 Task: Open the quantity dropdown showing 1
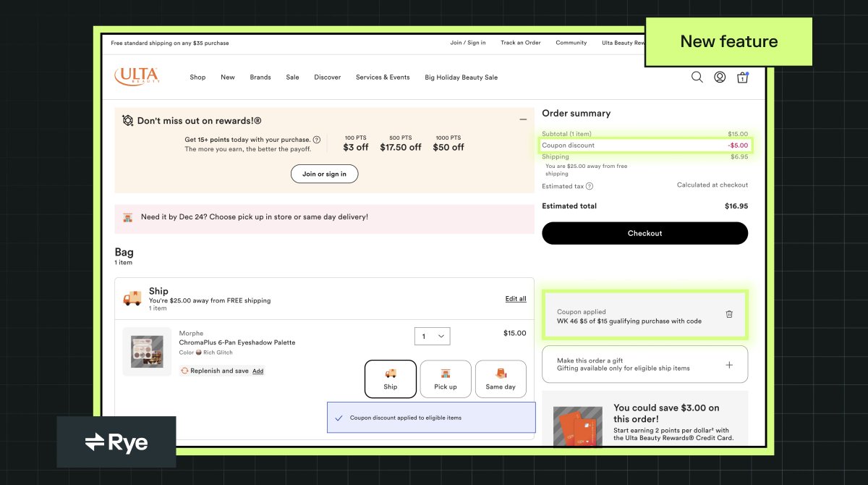pos(433,336)
